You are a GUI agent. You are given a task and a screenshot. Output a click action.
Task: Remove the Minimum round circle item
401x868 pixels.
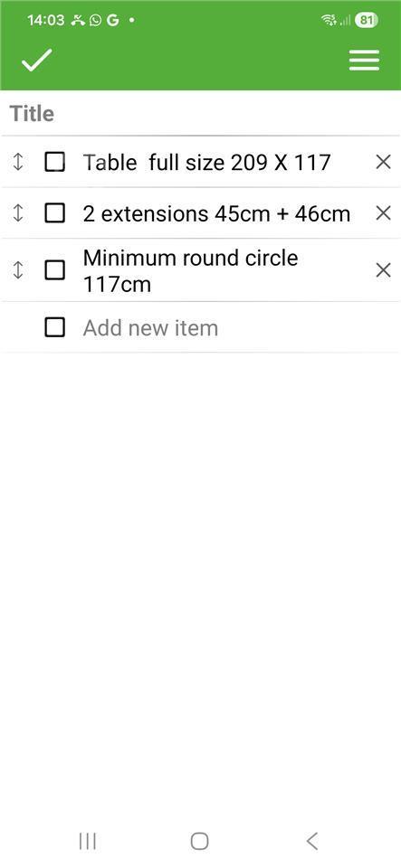[383, 270]
